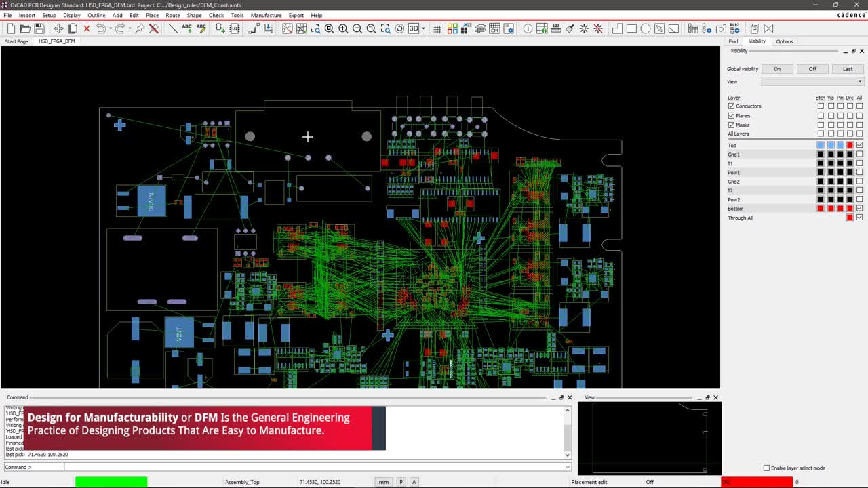Screen dimensions: 868x488
Task: Expand the 3D view dropdown arrow
Action: [x=423, y=28]
